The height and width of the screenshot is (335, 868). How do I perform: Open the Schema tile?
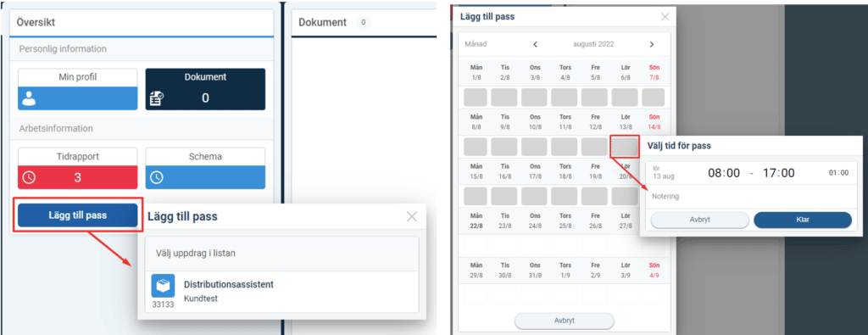(205, 168)
